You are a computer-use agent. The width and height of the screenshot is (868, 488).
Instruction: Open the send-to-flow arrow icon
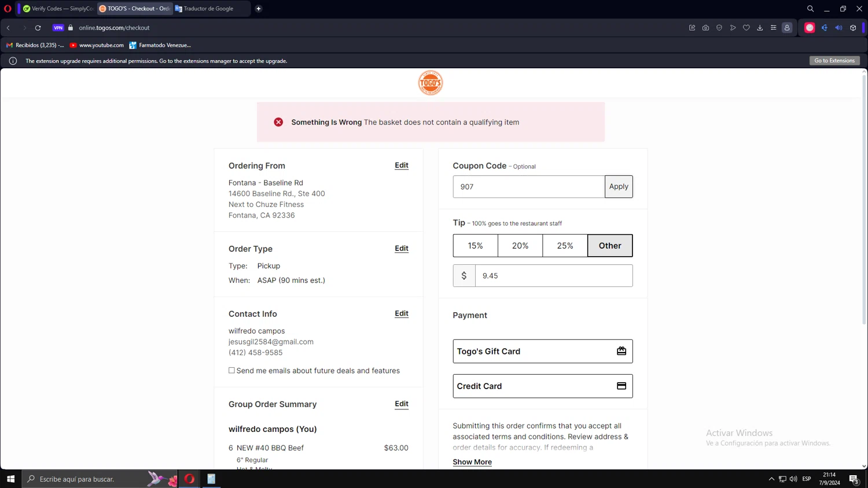point(733,28)
